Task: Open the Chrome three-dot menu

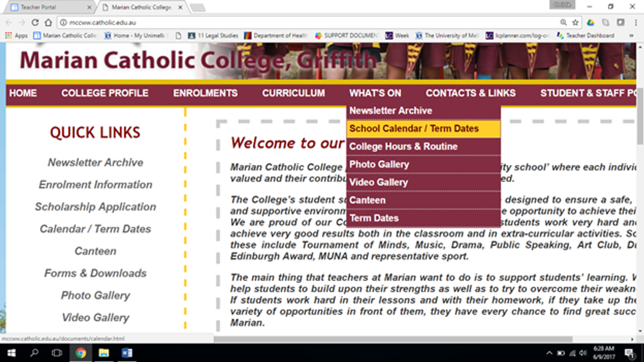Action: [635, 23]
